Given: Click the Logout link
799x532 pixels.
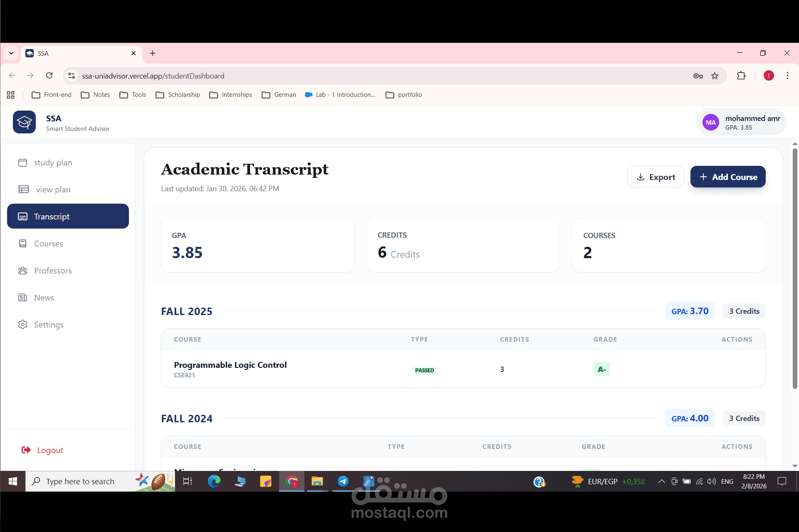Looking at the screenshot, I should tap(50, 450).
